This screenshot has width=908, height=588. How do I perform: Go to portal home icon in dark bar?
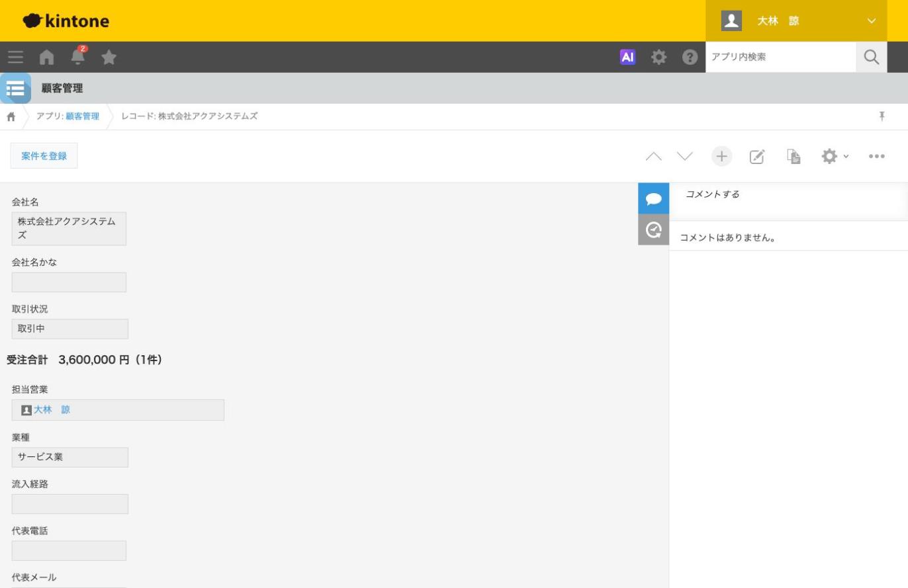(46, 58)
